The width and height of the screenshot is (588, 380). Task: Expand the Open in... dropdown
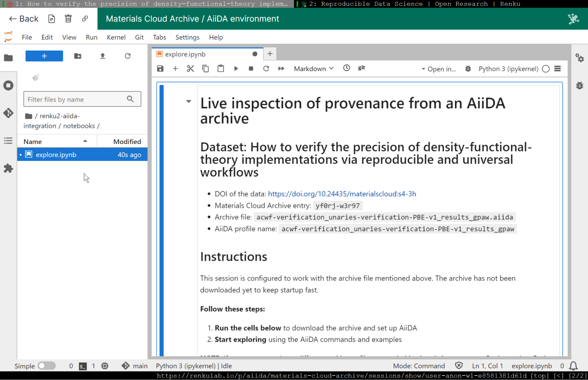point(438,69)
